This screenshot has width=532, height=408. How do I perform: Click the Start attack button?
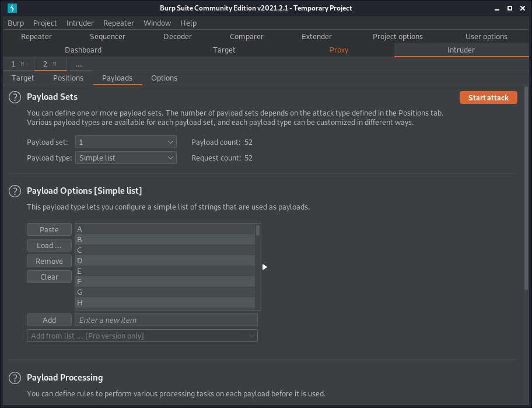488,97
